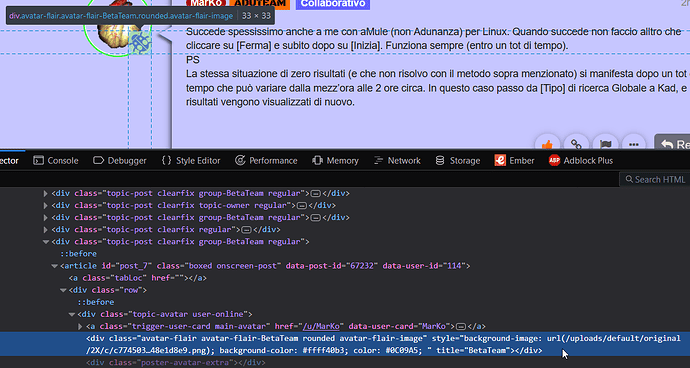This screenshot has width=690, height=368.
Task: Expand the topic-owner regular div node
Action: coord(45,205)
